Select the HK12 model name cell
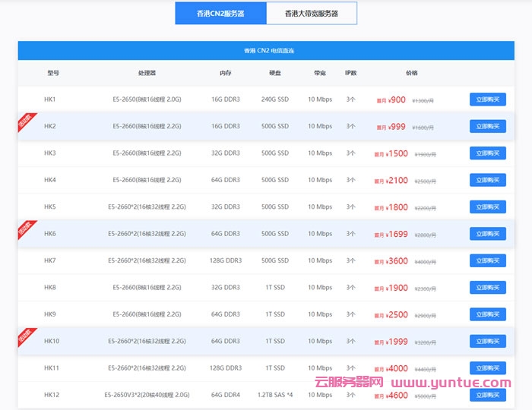The image size is (532, 410). 50,395
